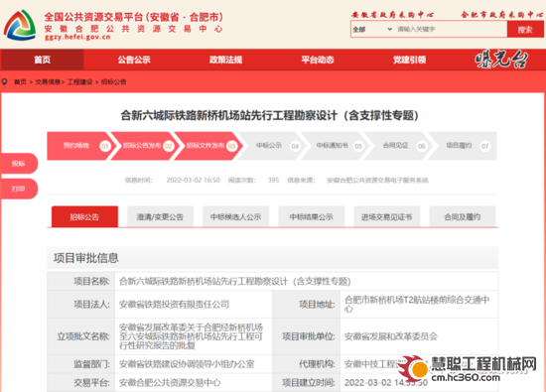Click the info time 2022-03-02 16:50
Image resolution: width=546 pixels, height=392 pixels.
(194, 180)
